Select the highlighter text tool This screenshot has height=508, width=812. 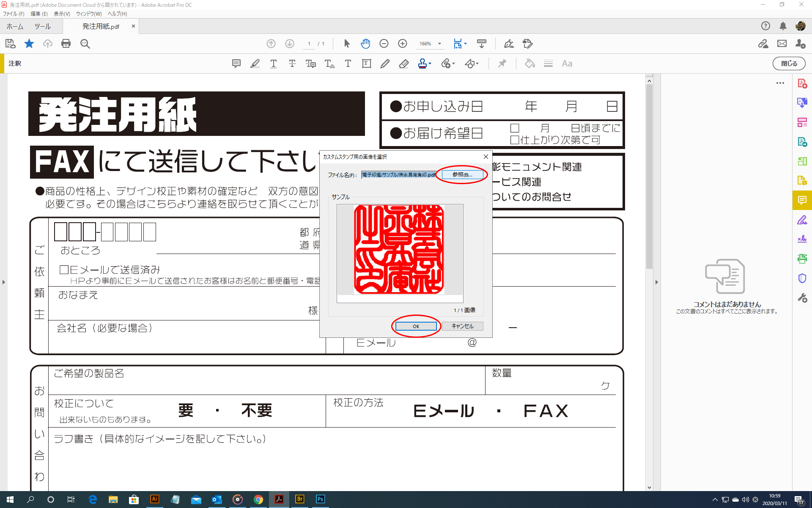[x=255, y=63]
